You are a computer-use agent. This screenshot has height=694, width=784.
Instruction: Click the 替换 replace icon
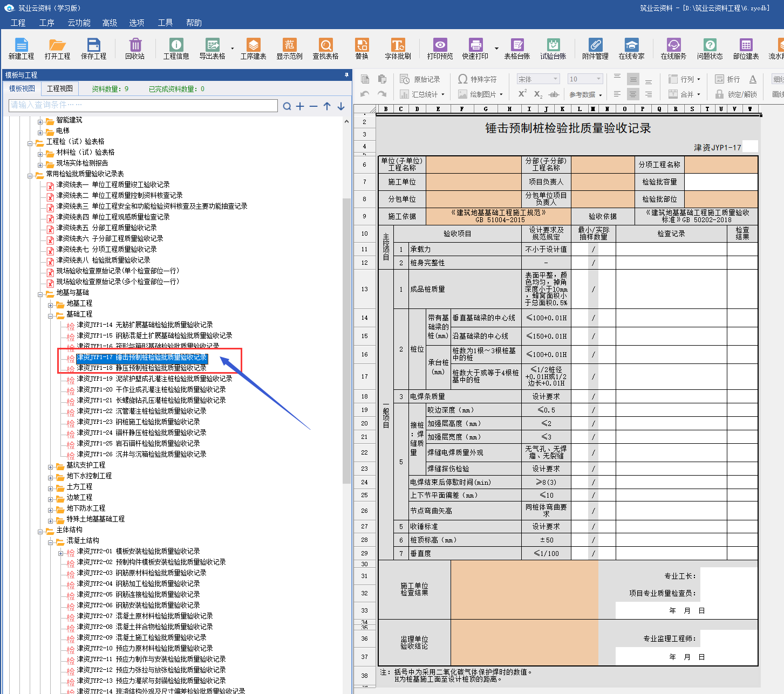(x=362, y=49)
